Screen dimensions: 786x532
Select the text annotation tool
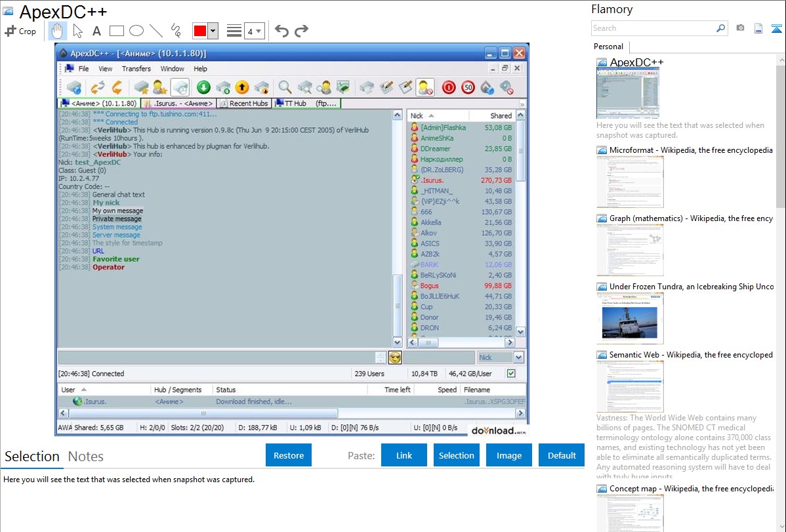pyautogui.click(x=96, y=31)
